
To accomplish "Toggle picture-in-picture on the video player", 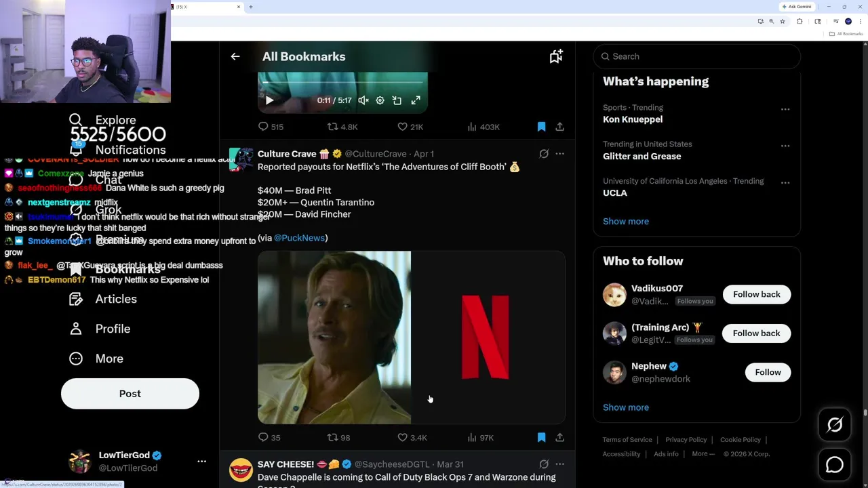I will pyautogui.click(x=397, y=100).
